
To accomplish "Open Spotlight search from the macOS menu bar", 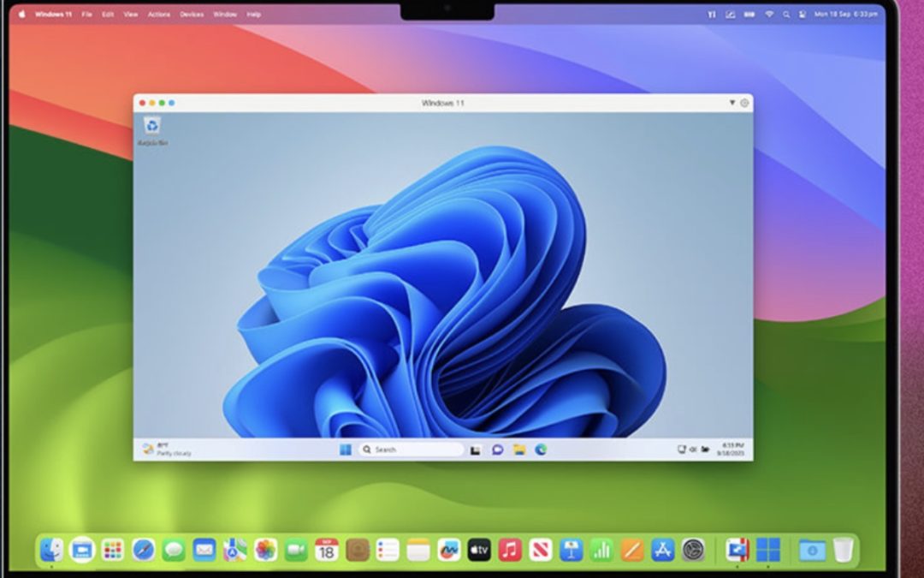I will coord(785,14).
